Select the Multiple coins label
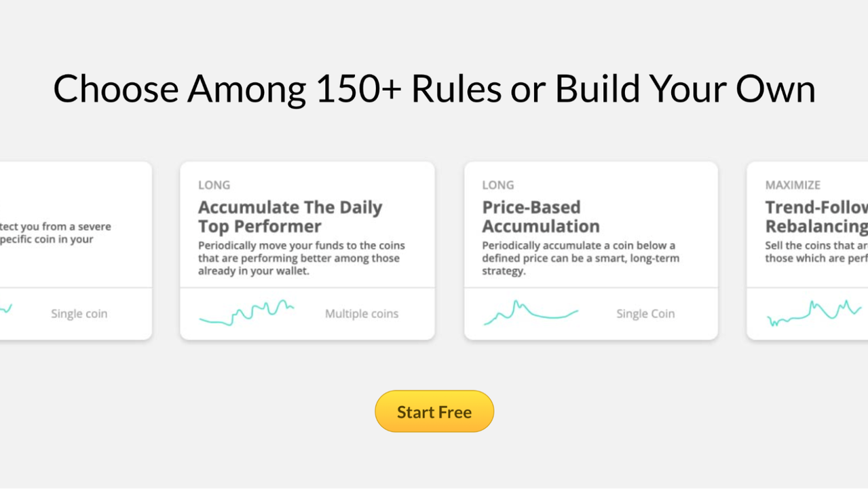 coord(362,314)
